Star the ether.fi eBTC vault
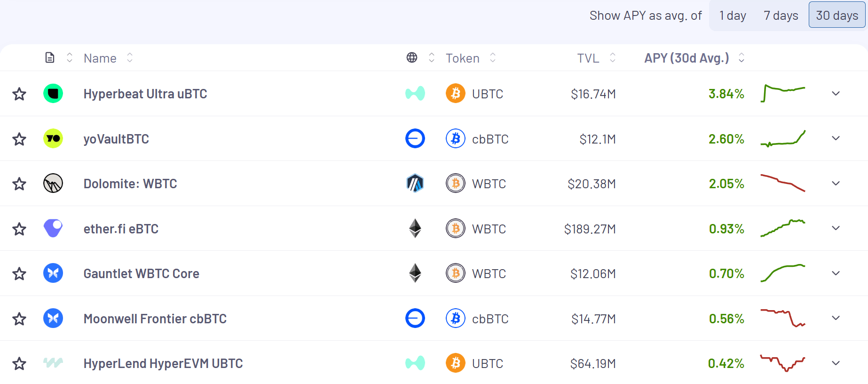 pyautogui.click(x=19, y=229)
